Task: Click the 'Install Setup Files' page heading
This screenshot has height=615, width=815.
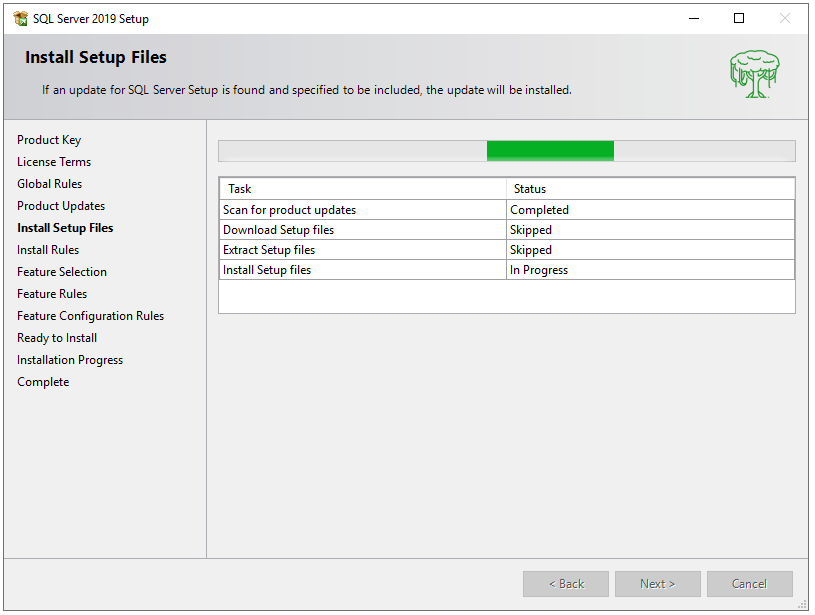Action: point(96,57)
